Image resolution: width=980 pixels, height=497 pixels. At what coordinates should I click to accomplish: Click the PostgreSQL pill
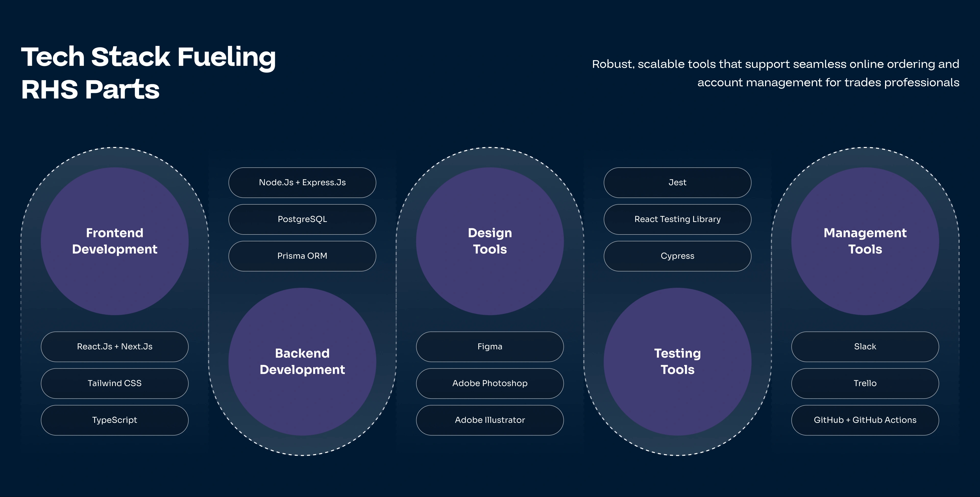302,219
